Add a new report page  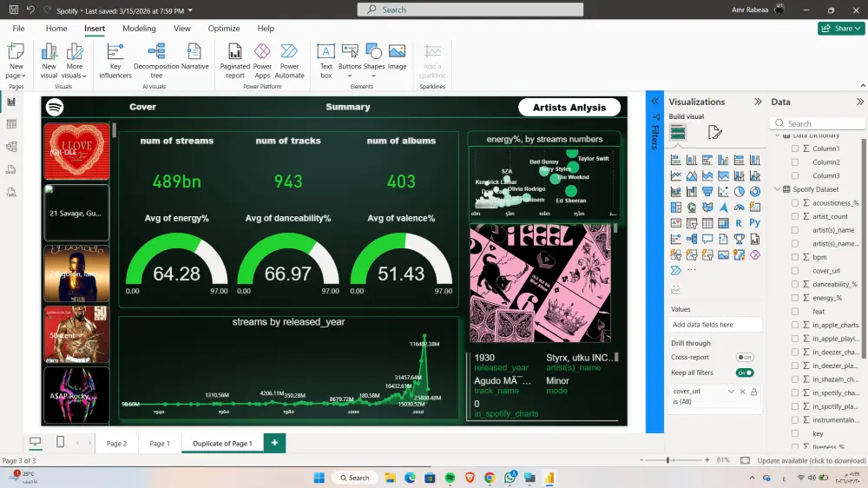coord(274,443)
